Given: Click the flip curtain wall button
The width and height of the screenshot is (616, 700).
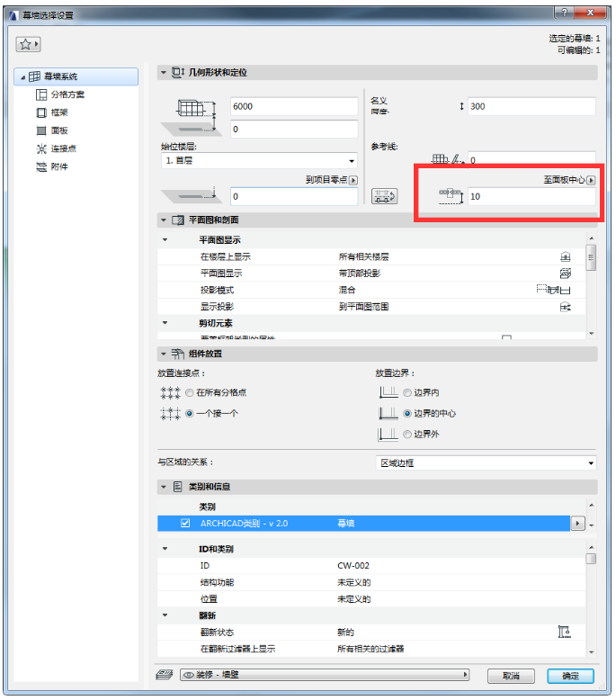Looking at the screenshot, I should click(385, 196).
